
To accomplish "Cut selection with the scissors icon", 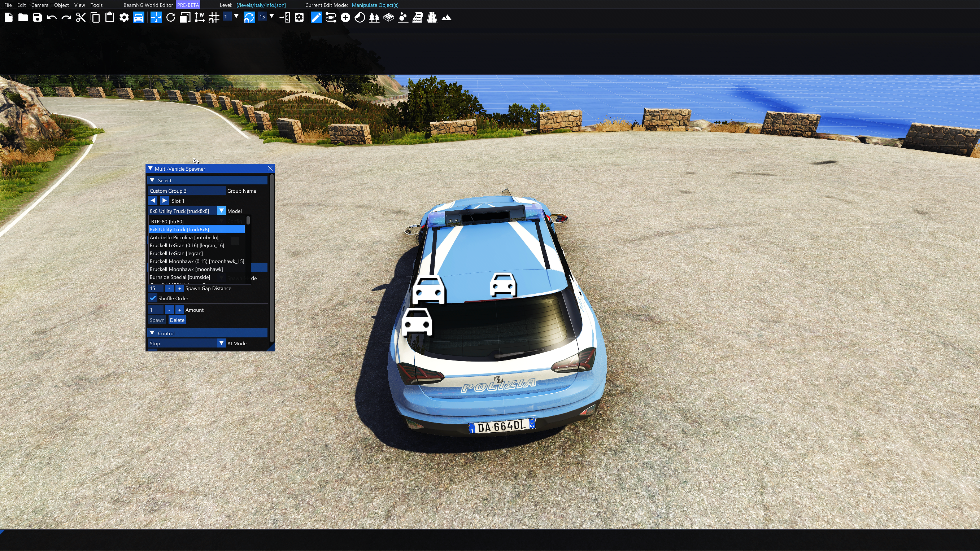I will [80, 17].
